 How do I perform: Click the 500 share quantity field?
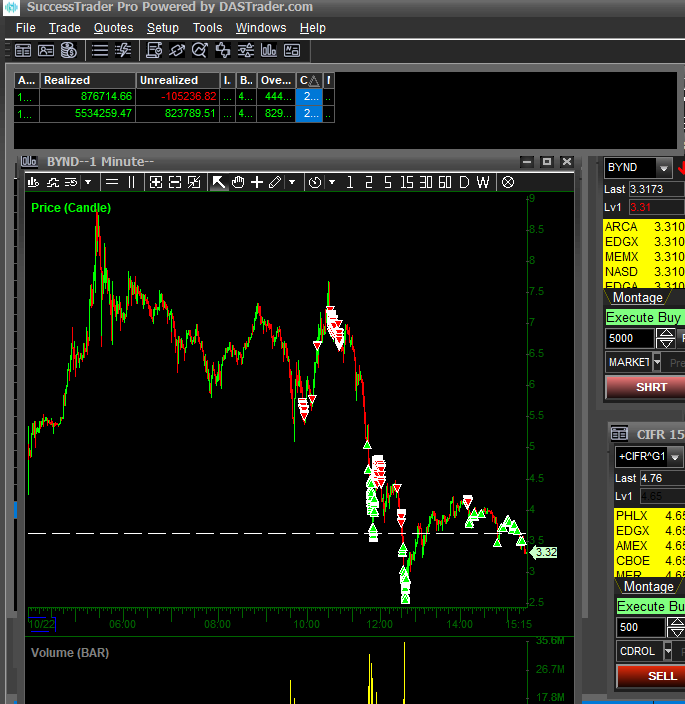tap(640, 627)
